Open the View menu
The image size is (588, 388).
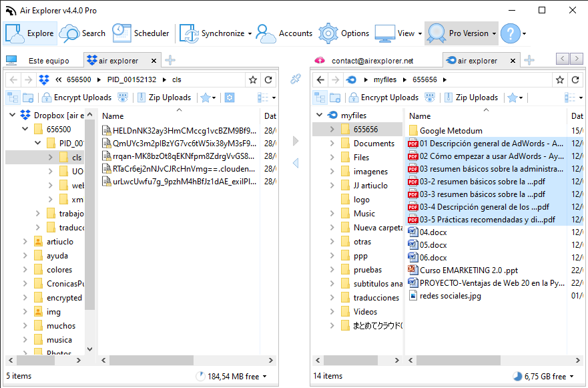(398, 33)
